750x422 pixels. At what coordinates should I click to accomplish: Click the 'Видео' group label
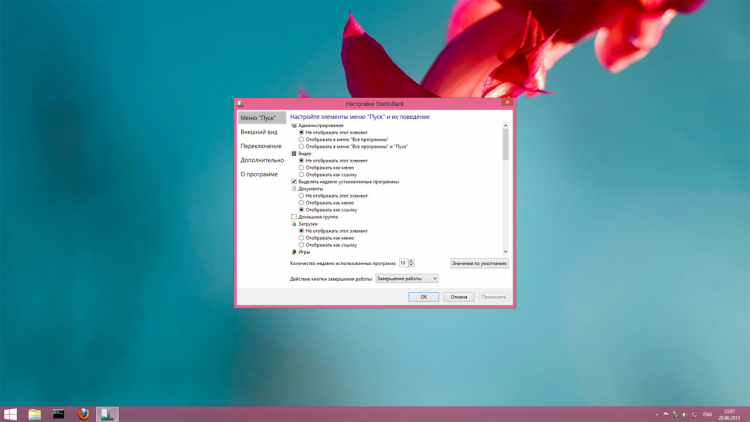pos(305,154)
